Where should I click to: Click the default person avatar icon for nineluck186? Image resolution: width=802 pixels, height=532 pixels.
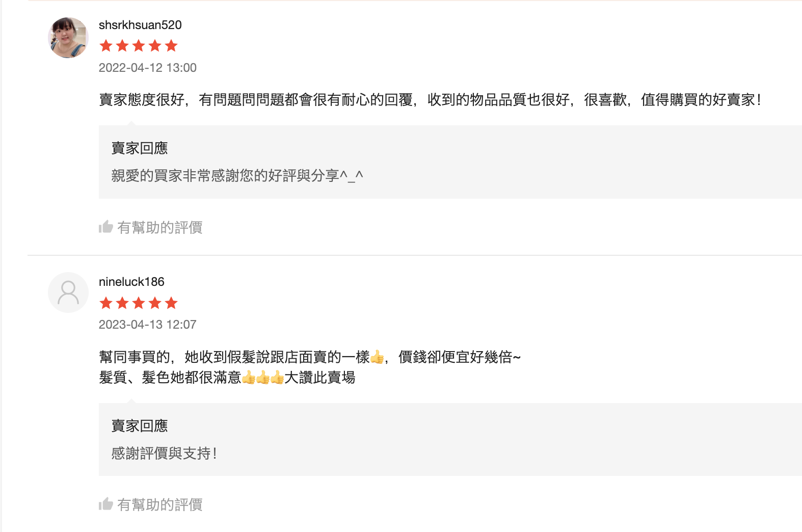click(x=68, y=292)
